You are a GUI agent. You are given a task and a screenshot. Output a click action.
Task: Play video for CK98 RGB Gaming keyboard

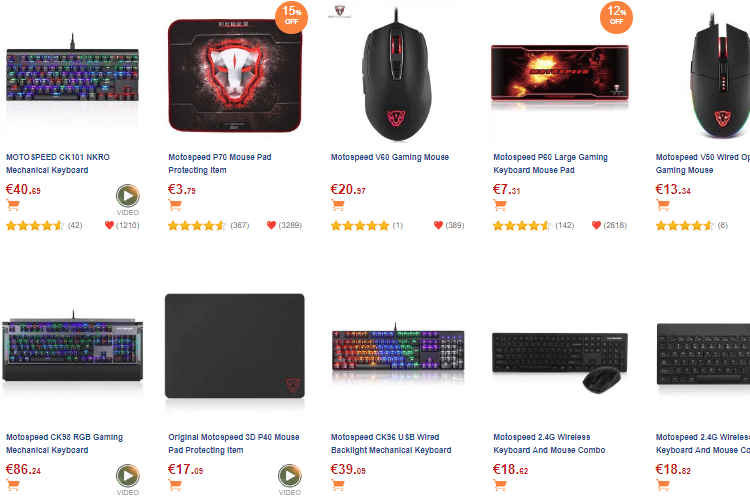click(128, 476)
